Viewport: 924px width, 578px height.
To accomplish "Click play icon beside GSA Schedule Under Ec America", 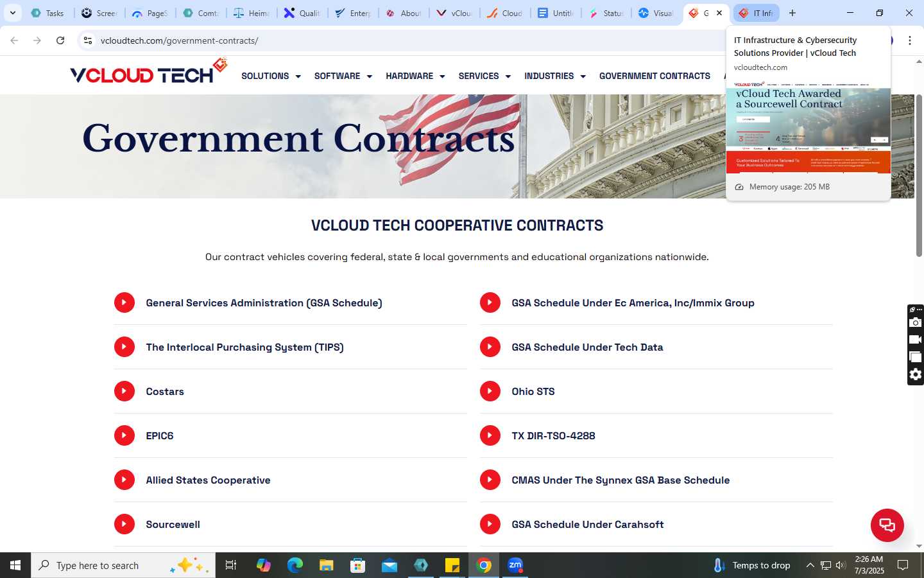I will tap(490, 302).
